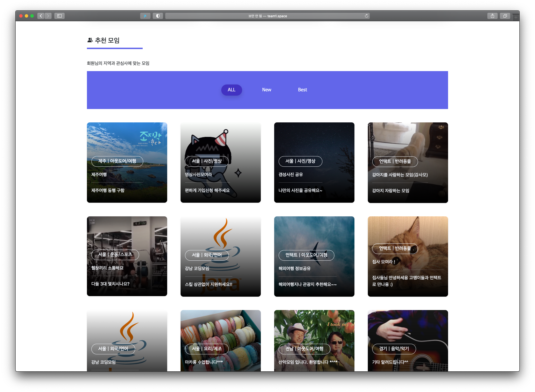Screen dimensions: 535x392
Task: Click 회원님의 지역과 관심사에 맞는 모임 subtitle
Action: (118, 63)
